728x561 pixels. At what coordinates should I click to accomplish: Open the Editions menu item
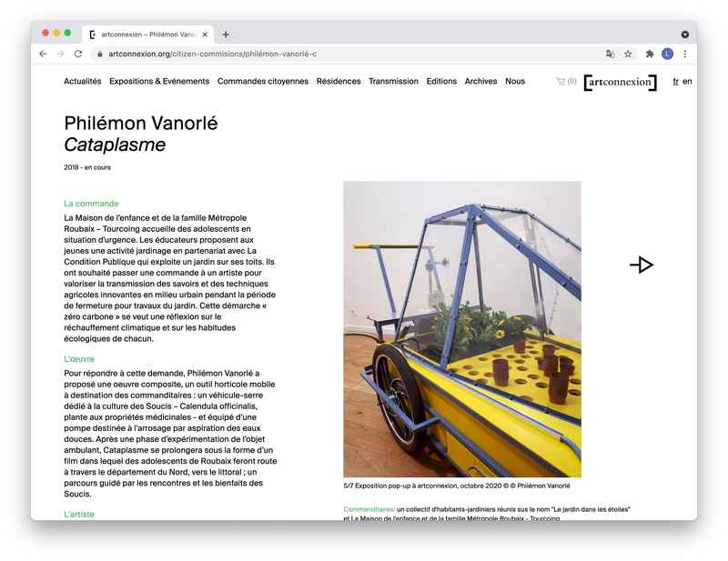point(441,81)
